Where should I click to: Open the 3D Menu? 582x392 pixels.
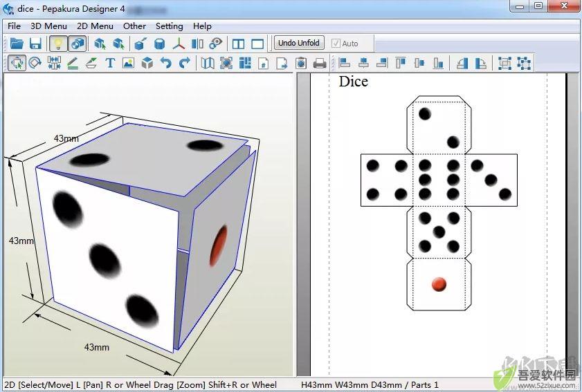tap(48, 26)
